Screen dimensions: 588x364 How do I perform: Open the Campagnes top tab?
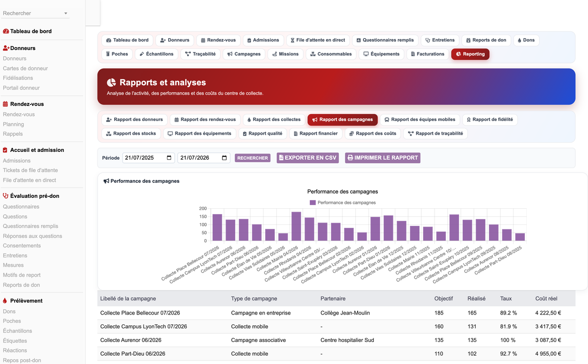244,54
